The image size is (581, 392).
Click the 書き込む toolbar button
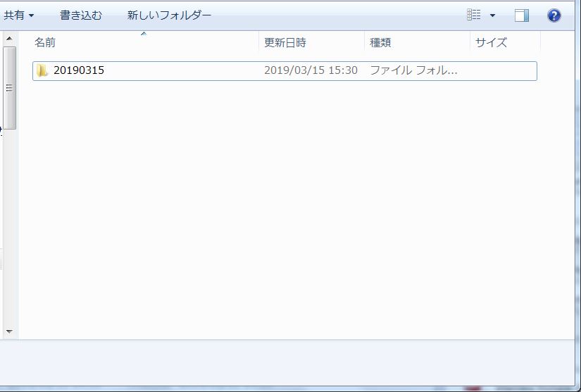[81, 15]
